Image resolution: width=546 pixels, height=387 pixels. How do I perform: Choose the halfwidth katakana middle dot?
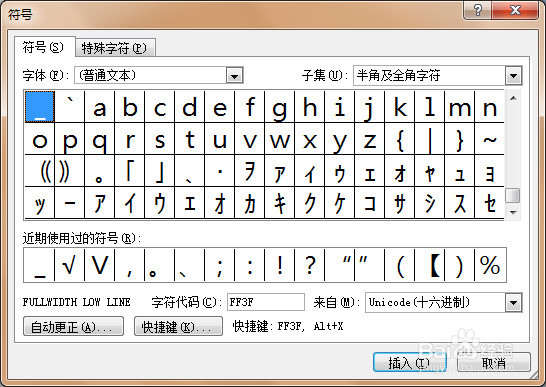pos(219,171)
